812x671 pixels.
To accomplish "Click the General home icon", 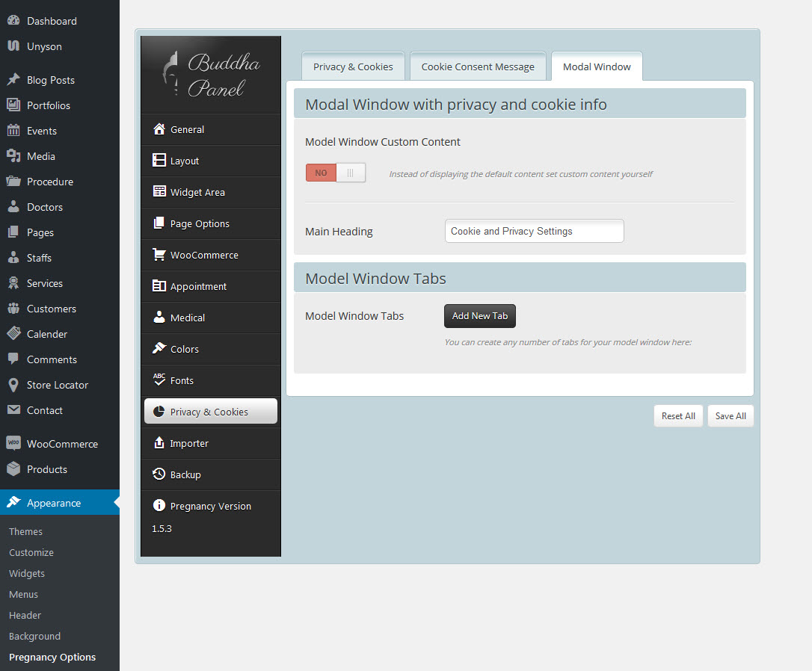I will [159, 129].
